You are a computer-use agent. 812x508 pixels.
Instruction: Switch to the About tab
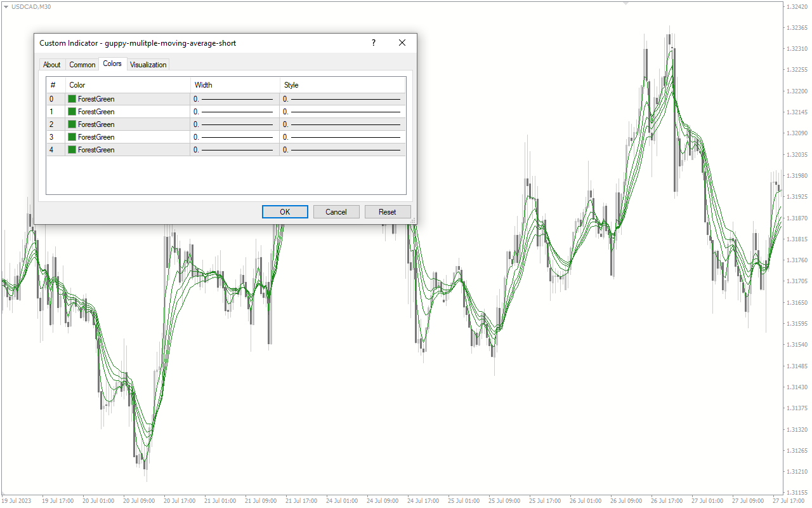(x=52, y=65)
